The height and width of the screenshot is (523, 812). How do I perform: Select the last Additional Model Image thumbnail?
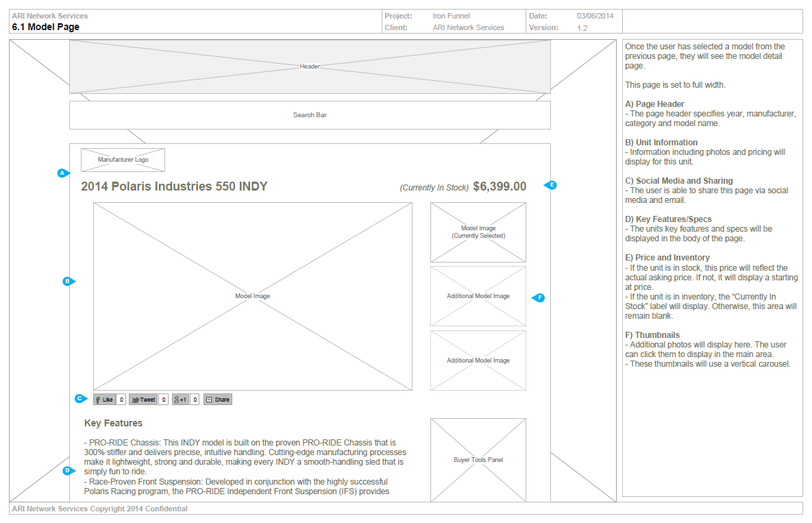pyautogui.click(x=478, y=361)
